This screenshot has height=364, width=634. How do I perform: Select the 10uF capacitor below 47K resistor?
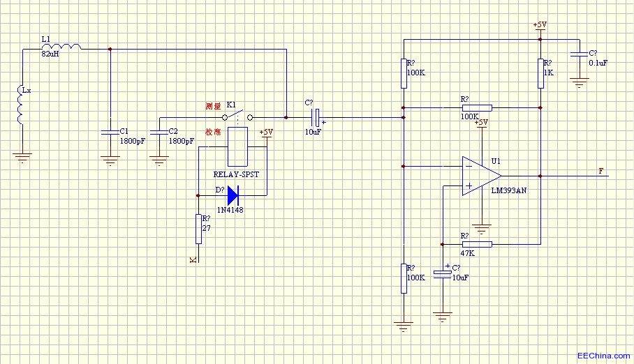(x=443, y=273)
